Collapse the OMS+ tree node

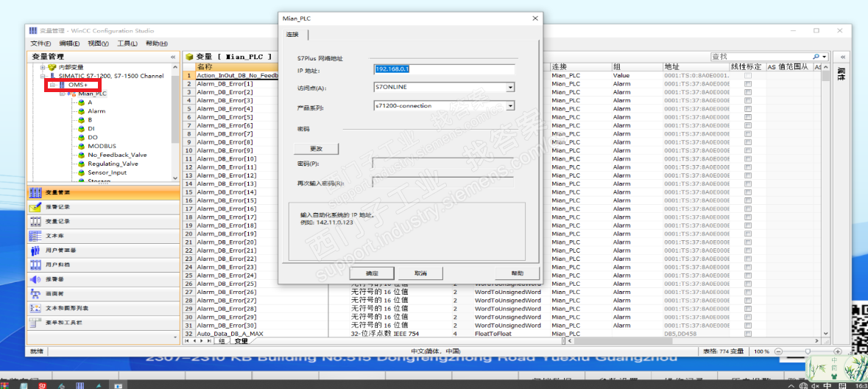52,85
